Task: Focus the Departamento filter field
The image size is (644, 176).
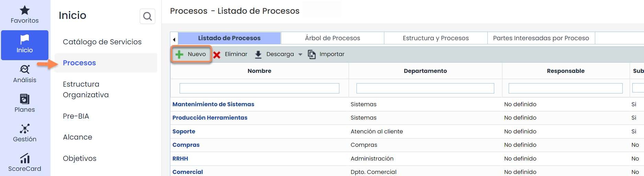Action: pyautogui.click(x=425, y=88)
